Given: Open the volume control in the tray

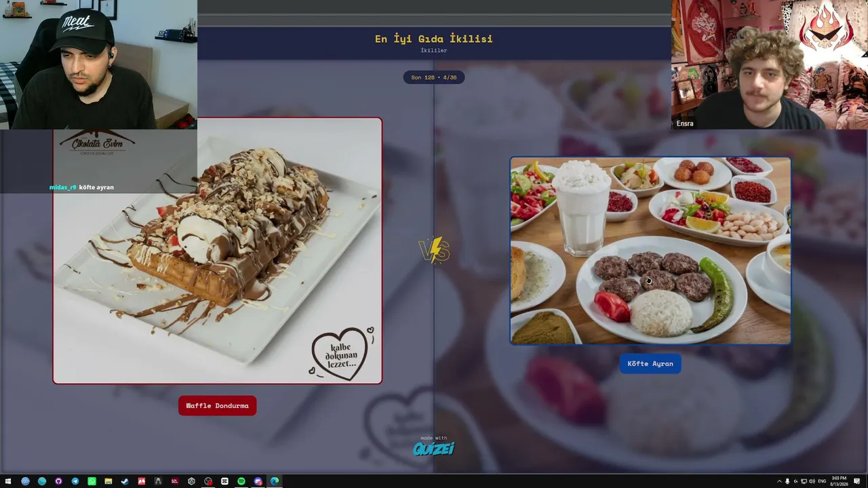Looking at the screenshot, I should tap(812, 481).
